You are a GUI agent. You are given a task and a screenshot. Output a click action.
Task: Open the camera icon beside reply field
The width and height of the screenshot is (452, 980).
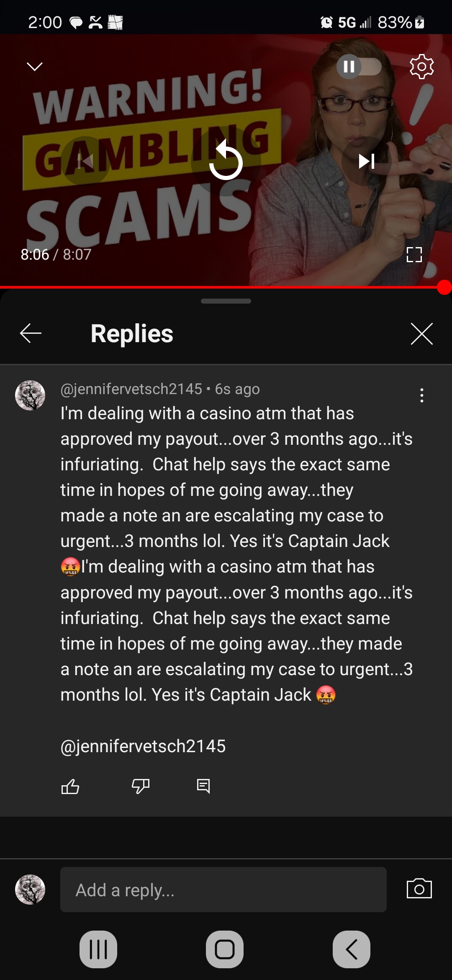pyautogui.click(x=419, y=888)
